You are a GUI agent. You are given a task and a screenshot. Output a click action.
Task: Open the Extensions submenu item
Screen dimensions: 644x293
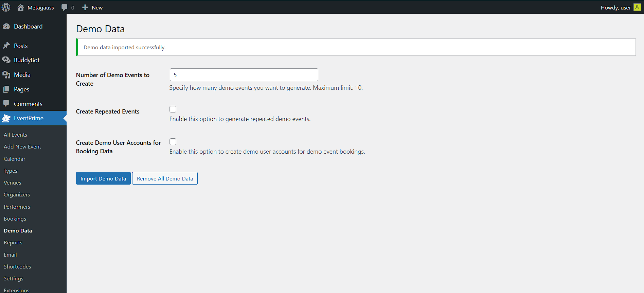[17, 290]
